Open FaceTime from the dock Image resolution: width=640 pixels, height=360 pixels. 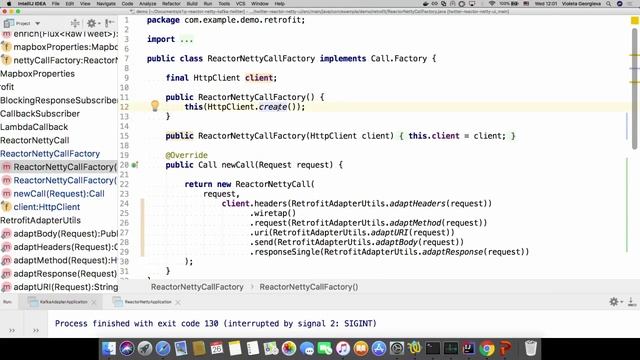tap(324, 349)
